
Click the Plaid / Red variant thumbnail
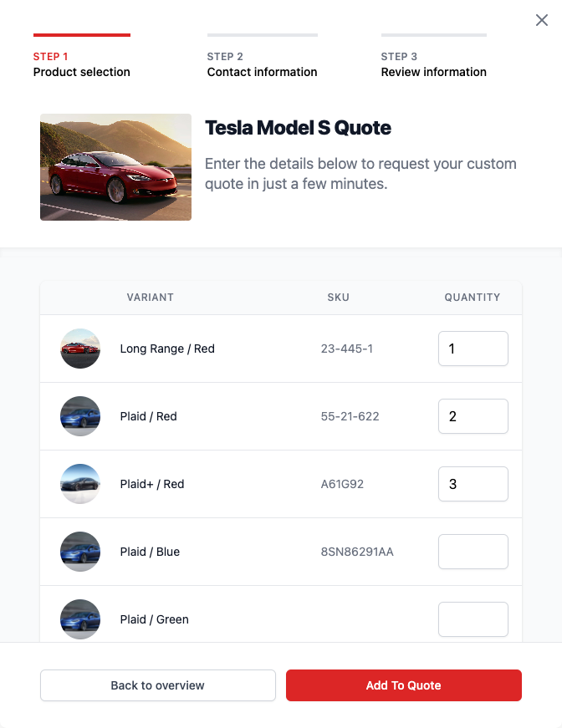[x=80, y=416]
